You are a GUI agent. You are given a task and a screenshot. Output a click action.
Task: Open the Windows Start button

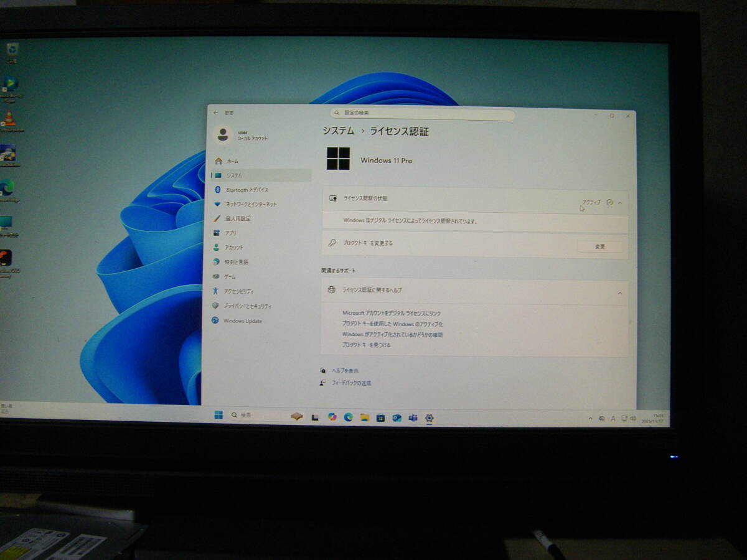click(x=218, y=415)
